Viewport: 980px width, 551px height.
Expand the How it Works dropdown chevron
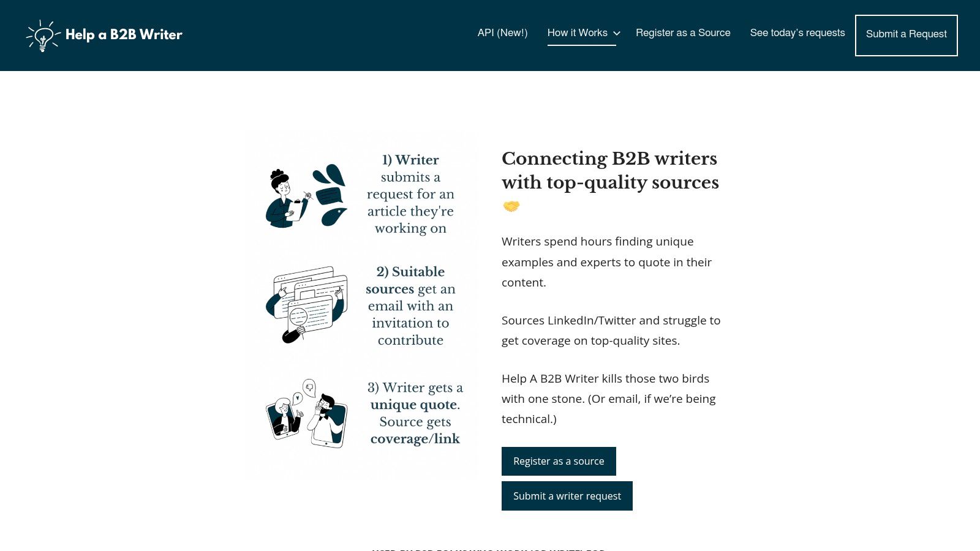[x=617, y=34]
